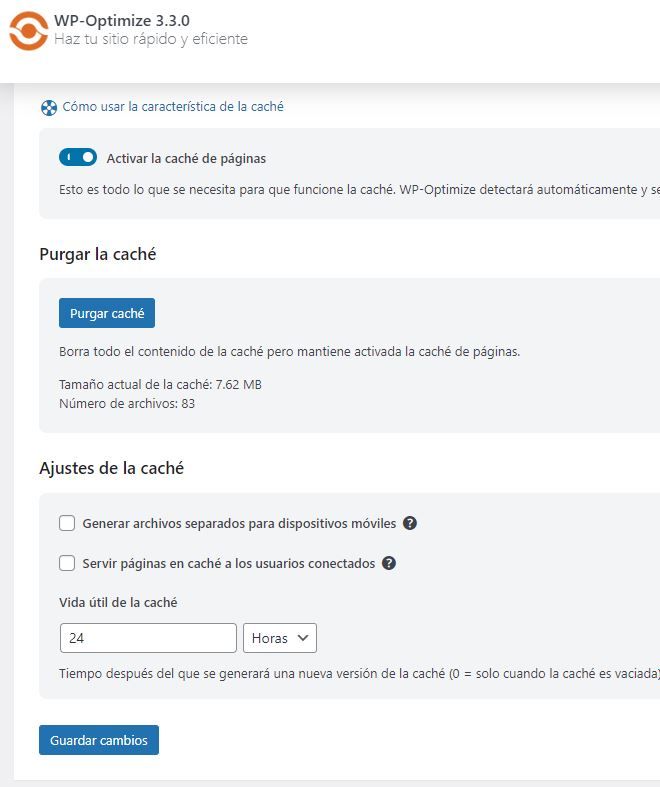The width and height of the screenshot is (660, 787).
Task: Open Cómo usar la característica de la caché link
Action: (x=173, y=106)
